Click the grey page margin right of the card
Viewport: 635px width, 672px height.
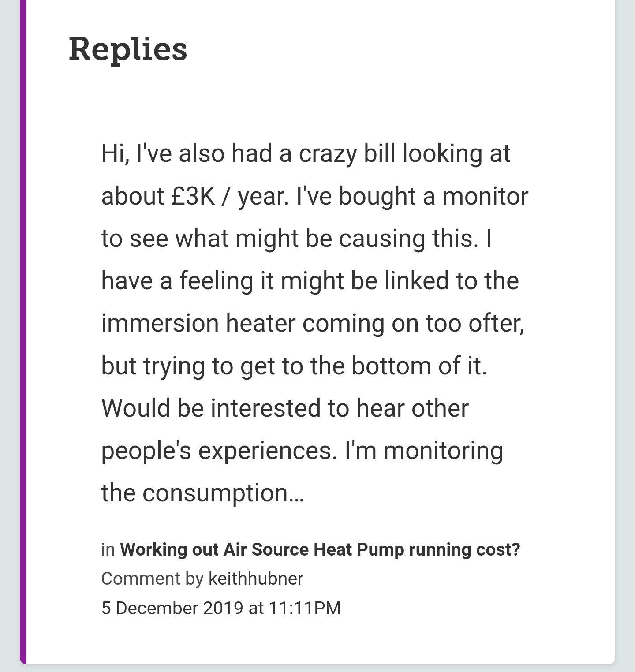point(625,335)
